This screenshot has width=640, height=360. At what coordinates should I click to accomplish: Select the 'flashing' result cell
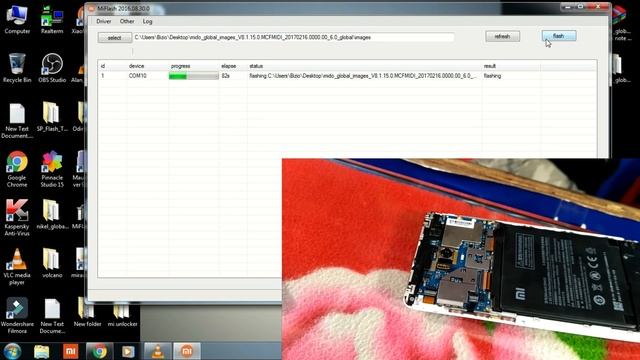pos(492,76)
